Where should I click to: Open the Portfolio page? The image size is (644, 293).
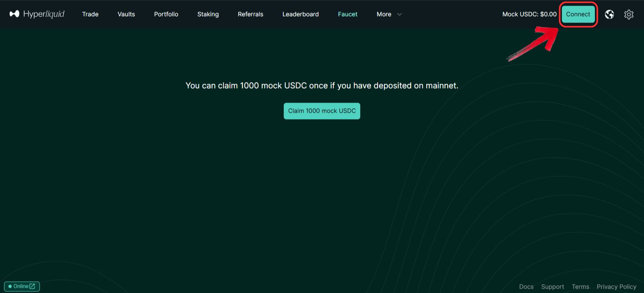tap(166, 14)
